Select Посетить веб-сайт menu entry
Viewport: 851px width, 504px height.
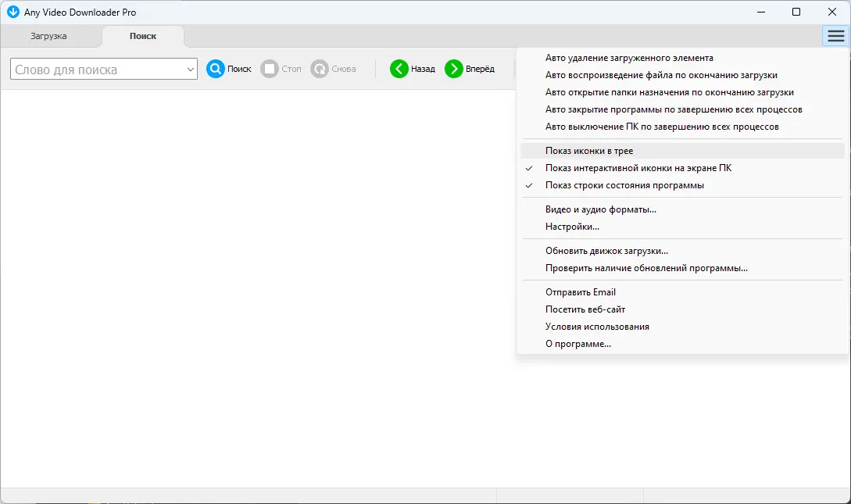click(x=683, y=309)
